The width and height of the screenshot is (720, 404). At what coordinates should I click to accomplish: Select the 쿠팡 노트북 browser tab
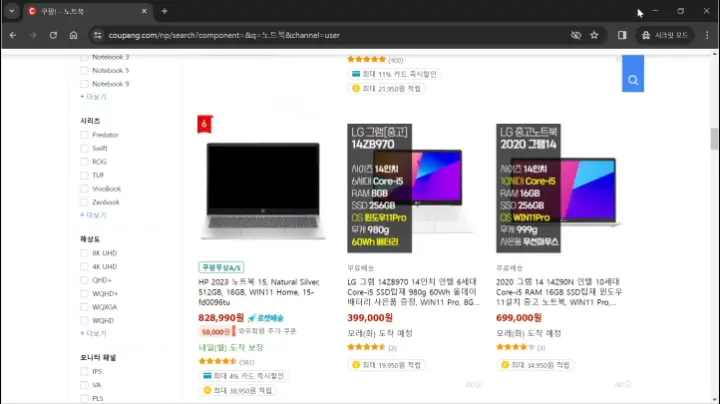[87, 11]
